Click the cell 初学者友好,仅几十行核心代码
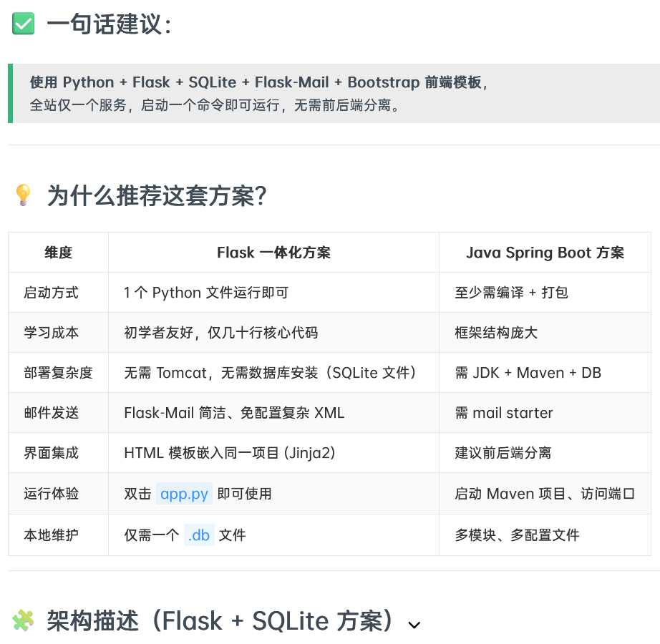660x644 pixels. point(221,332)
